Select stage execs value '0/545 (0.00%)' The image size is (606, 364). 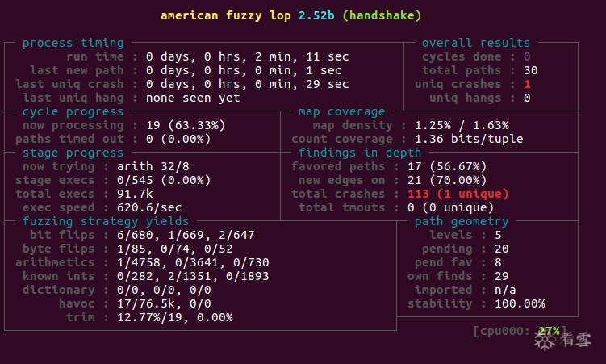pyautogui.click(x=164, y=180)
